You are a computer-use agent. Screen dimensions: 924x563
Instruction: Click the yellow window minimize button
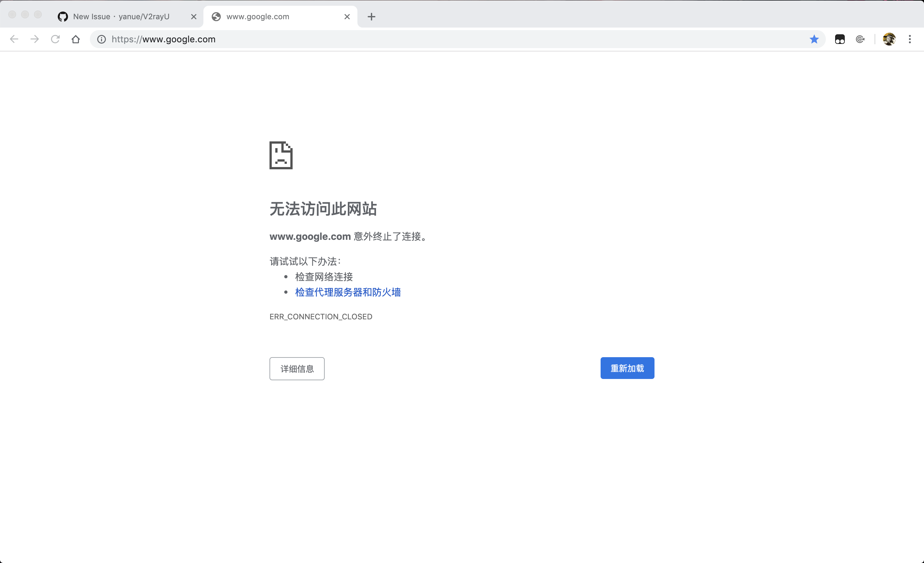[x=25, y=15]
